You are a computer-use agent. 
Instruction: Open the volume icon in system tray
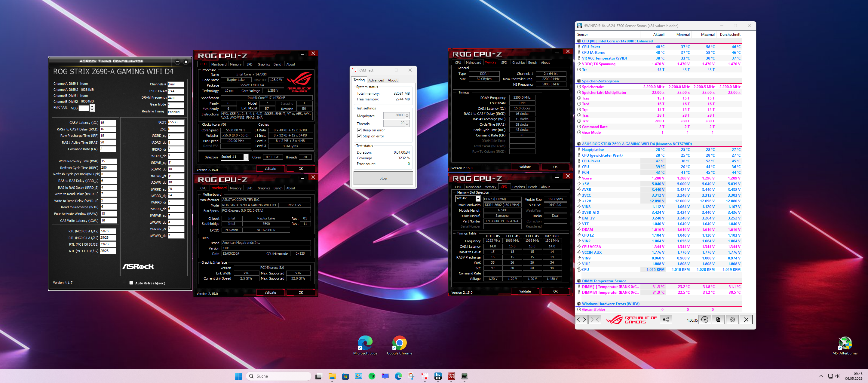[837, 376]
